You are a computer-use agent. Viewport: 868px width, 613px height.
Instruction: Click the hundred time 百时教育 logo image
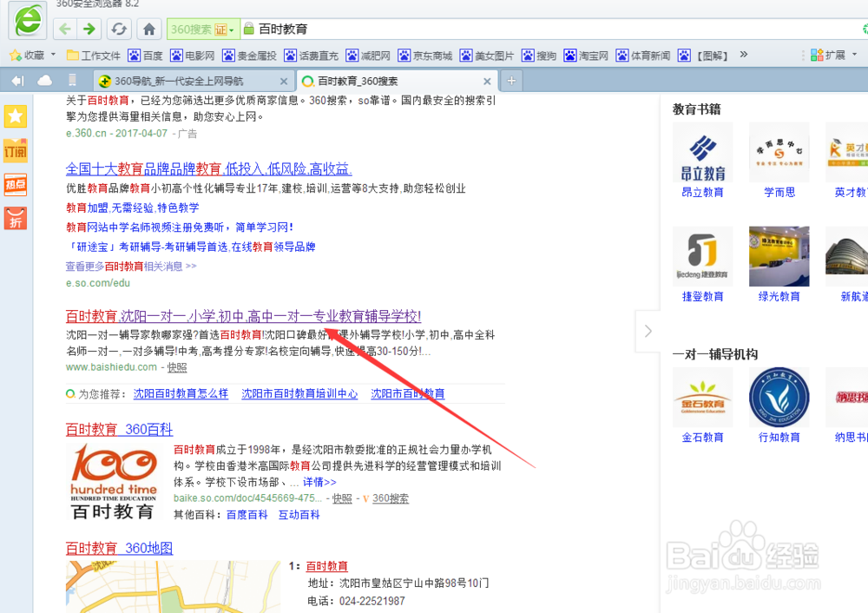[x=114, y=482]
